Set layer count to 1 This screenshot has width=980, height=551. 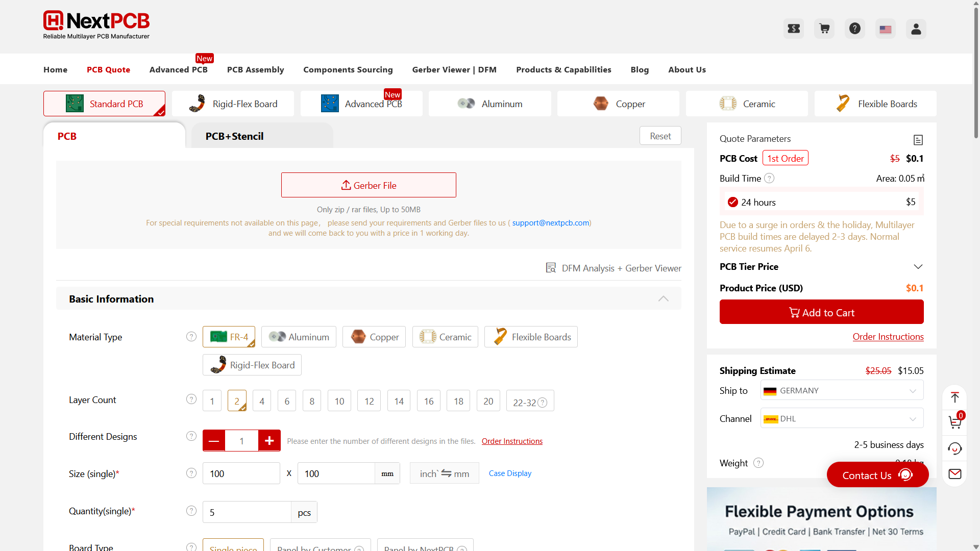tap(212, 401)
